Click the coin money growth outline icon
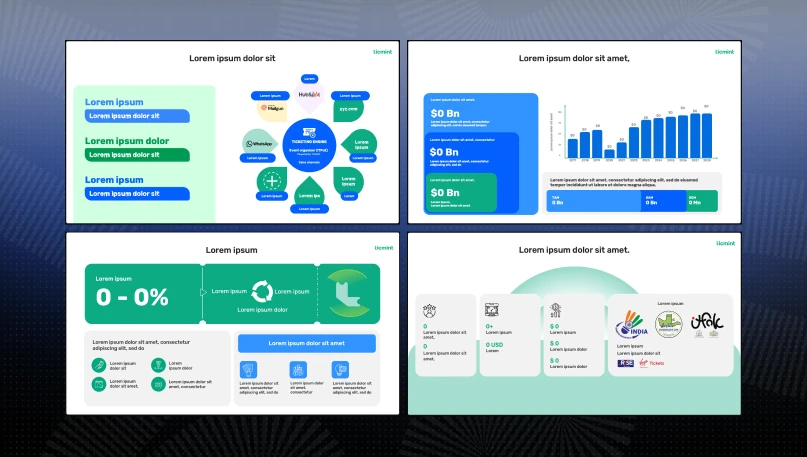 (x=555, y=310)
